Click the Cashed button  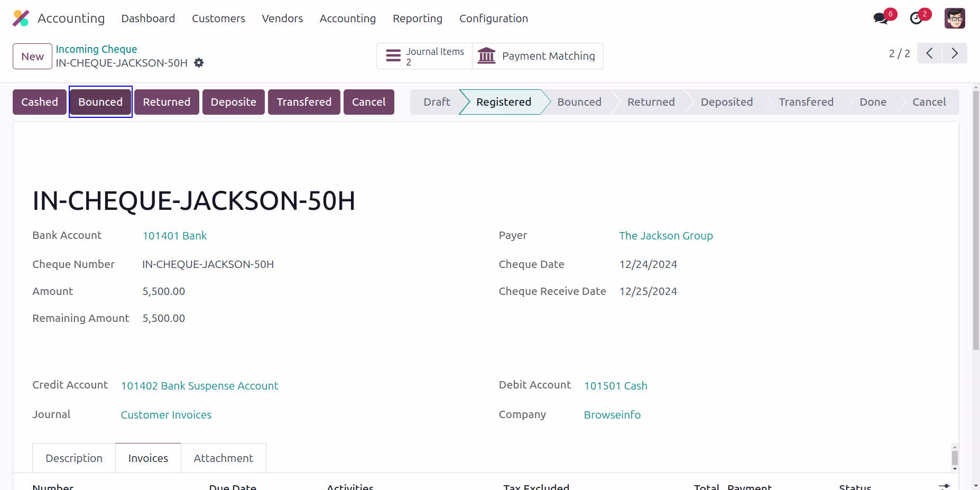[40, 102]
